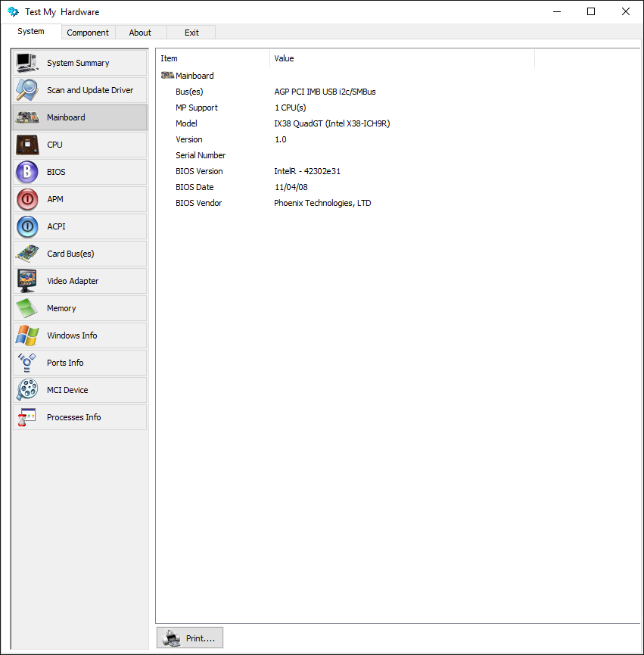This screenshot has width=644, height=655.
Task: Click the version value 1.0
Action: 281,139
